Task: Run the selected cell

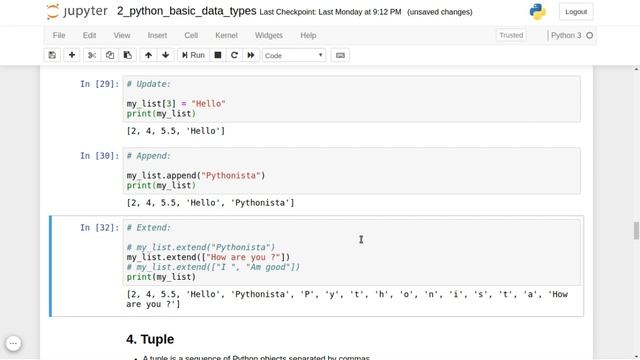Action: (x=193, y=55)
